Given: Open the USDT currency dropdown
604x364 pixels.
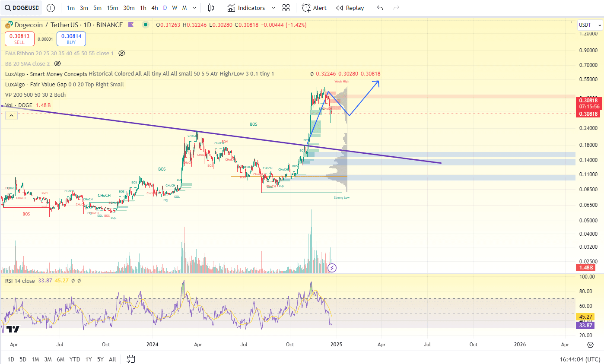Looking at the screenshot, I should [590, 25].
